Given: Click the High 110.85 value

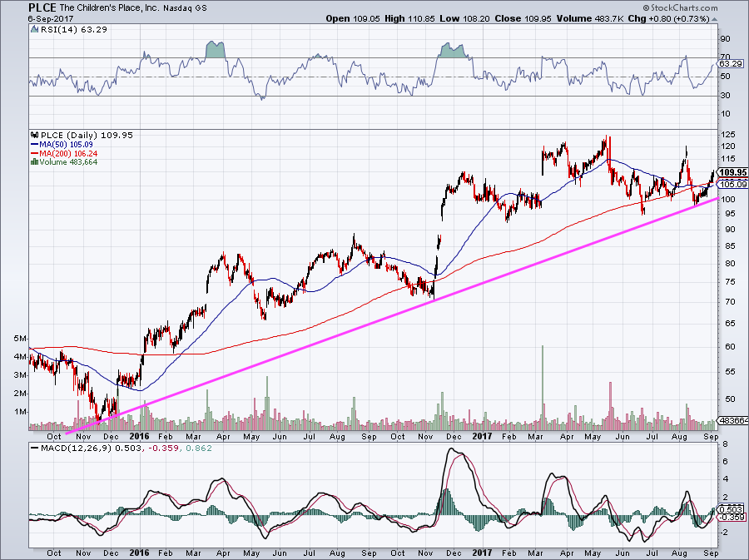Looking at the screenshot, I should [409, 18].
